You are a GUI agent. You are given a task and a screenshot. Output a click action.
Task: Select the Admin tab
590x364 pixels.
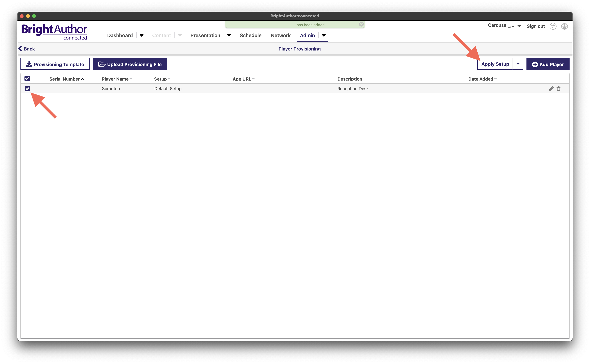pyautogui.click(x=307, y=36)
